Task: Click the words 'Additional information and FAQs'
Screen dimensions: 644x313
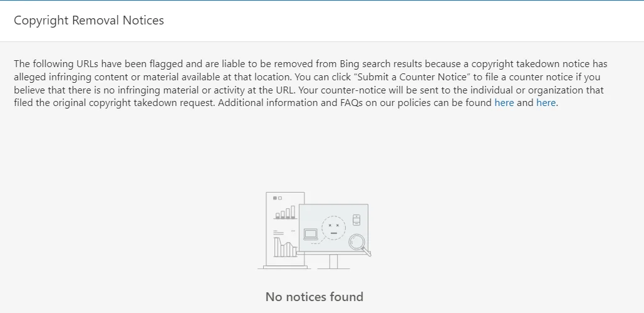Action: [x=291, y=102]
